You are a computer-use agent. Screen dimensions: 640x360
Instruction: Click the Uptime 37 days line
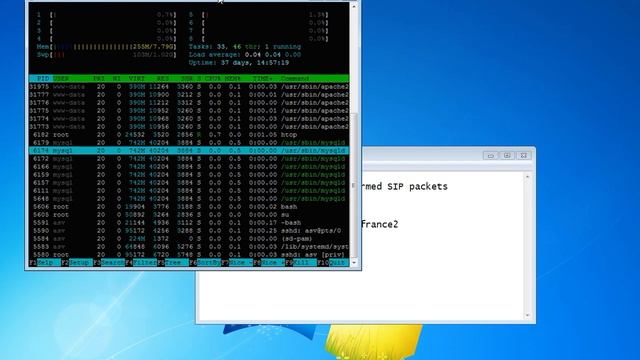(x=239, y=63)
